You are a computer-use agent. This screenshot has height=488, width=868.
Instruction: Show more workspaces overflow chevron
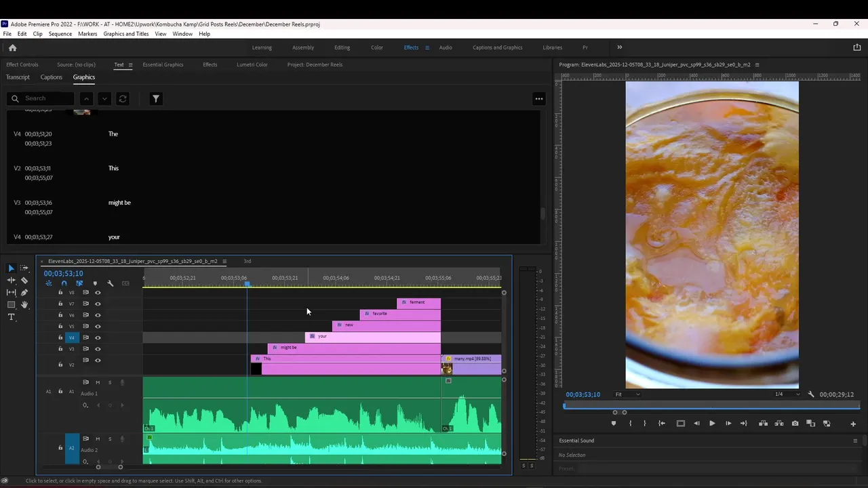tap(619, 47)
